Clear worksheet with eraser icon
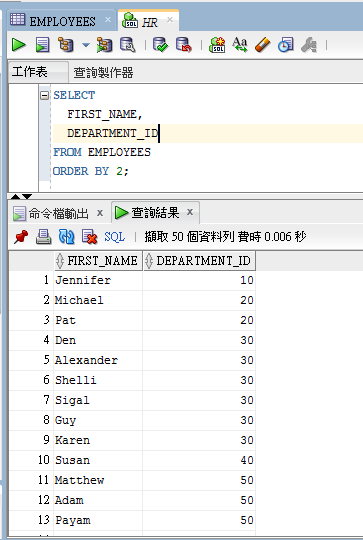The image size is (363, 540). [262, 45]
